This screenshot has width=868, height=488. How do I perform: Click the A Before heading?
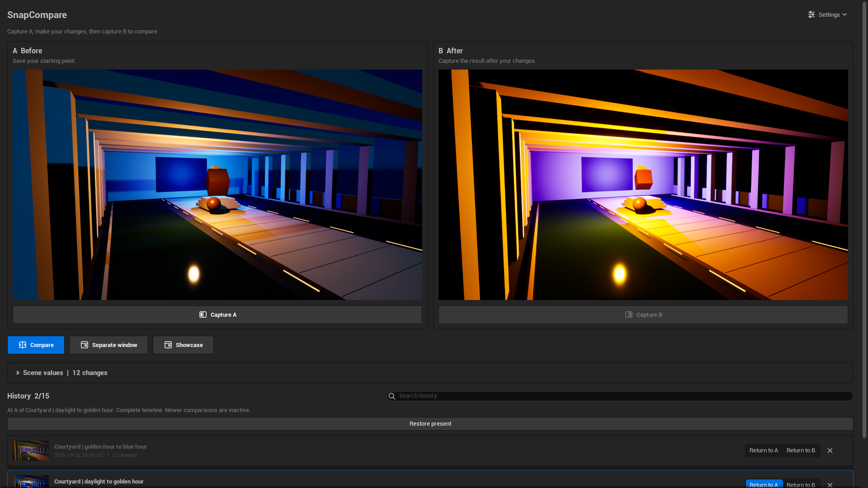tap(28, 51)
